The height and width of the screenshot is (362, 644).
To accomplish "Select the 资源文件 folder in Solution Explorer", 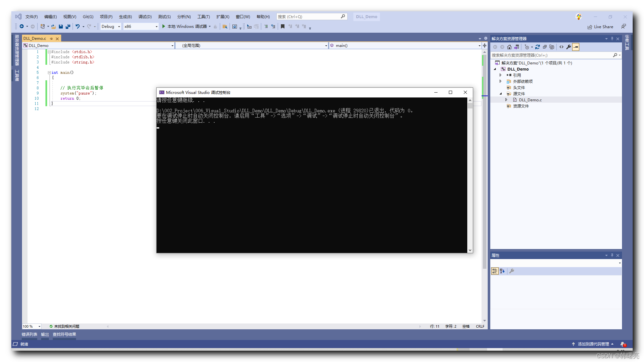I will pyautogui.click(x=521, y=106).
